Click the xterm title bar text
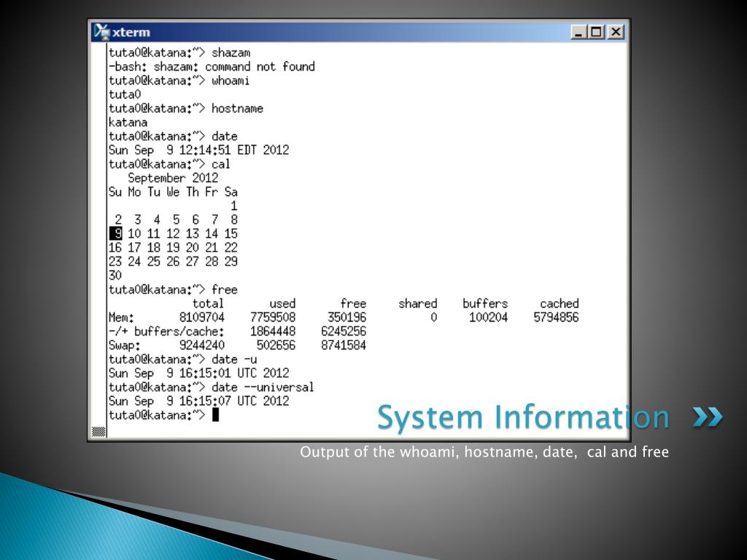Image resolution: width=747 pixels, height=560 pixels. pyautogui.click(x=131, y=32)
